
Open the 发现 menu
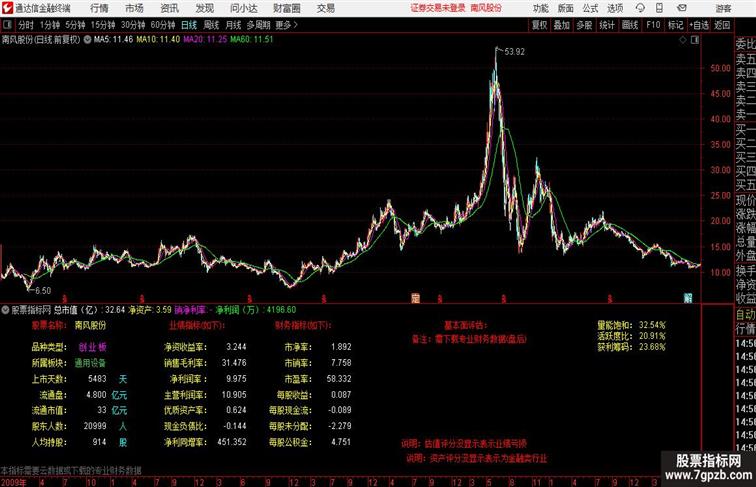[x=204, y=8]
